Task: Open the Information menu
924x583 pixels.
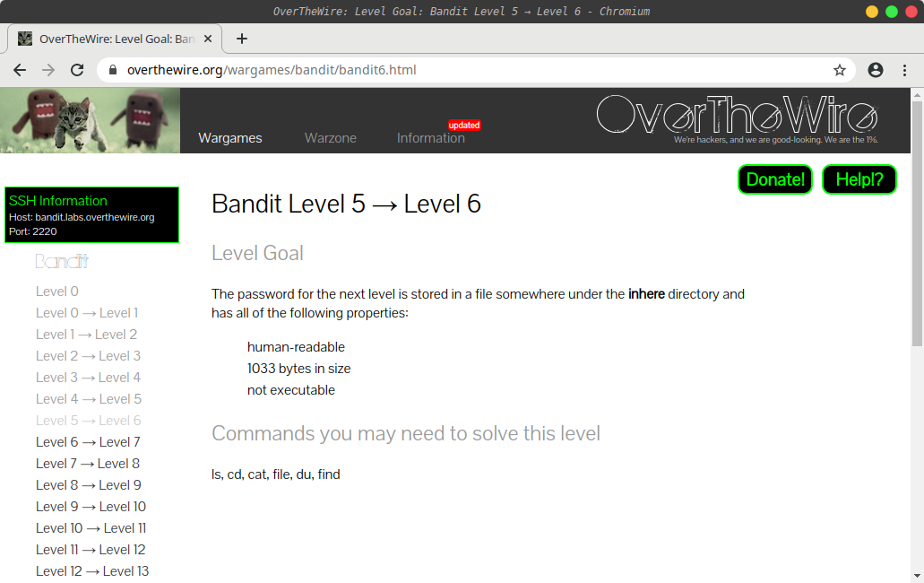Action: [x=431, y=138]
